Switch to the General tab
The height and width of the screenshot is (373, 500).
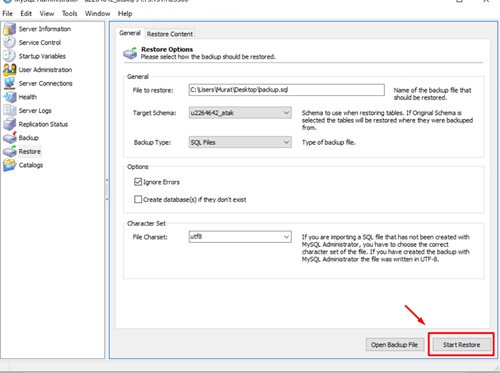pos(130,33)
